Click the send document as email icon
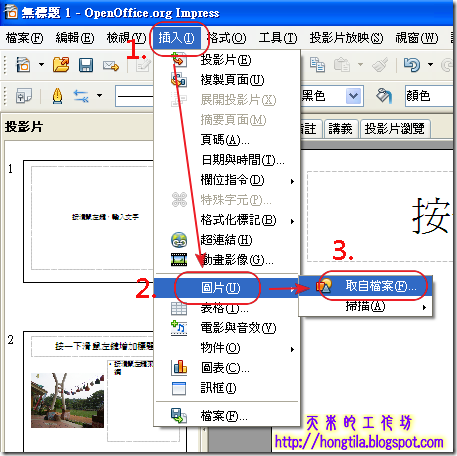Viewport: 457px width, 456px height. [x=111, y=66]
